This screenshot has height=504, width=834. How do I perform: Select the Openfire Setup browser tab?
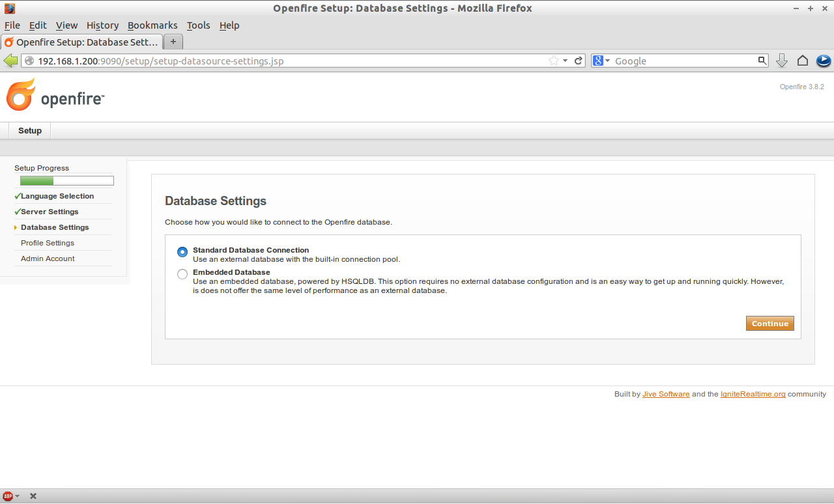pos(82,42)
